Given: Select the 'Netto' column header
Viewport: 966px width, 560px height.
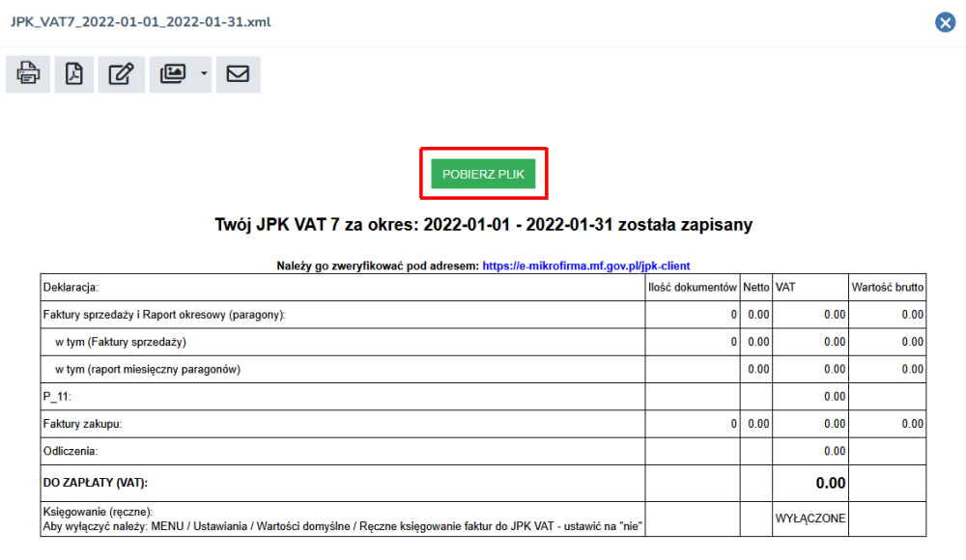Looking at the screenshot, I should (x=756, y=287).
